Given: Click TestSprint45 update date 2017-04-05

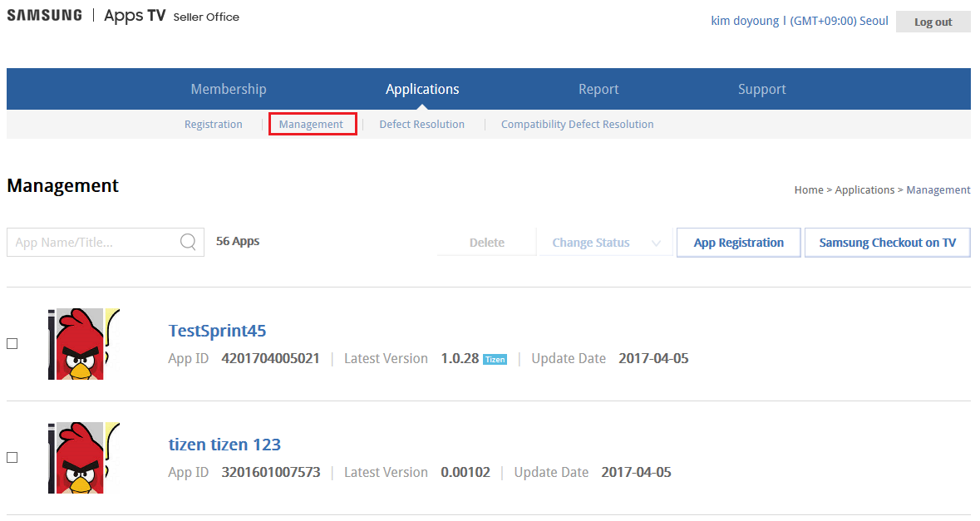Looking at the screenshot, I should pos(654,359).
